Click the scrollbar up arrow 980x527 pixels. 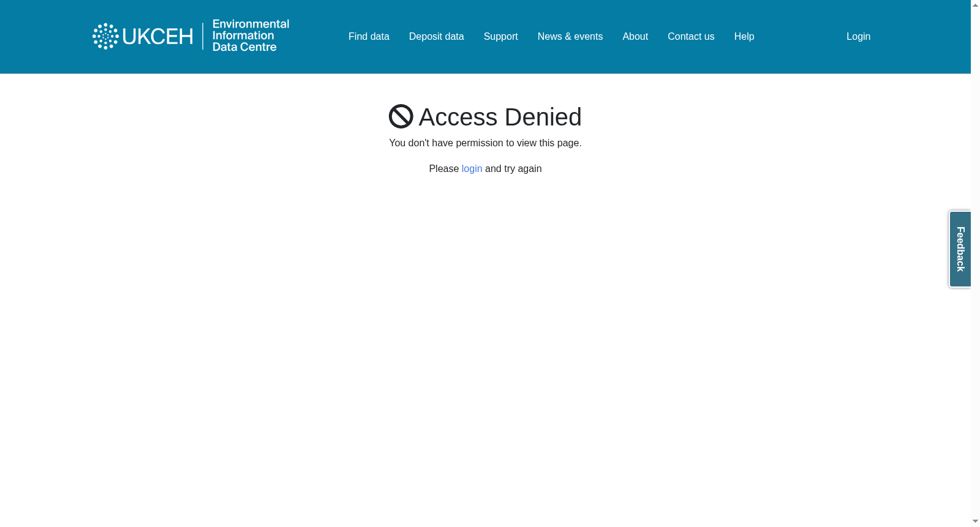tap(975, 5)
